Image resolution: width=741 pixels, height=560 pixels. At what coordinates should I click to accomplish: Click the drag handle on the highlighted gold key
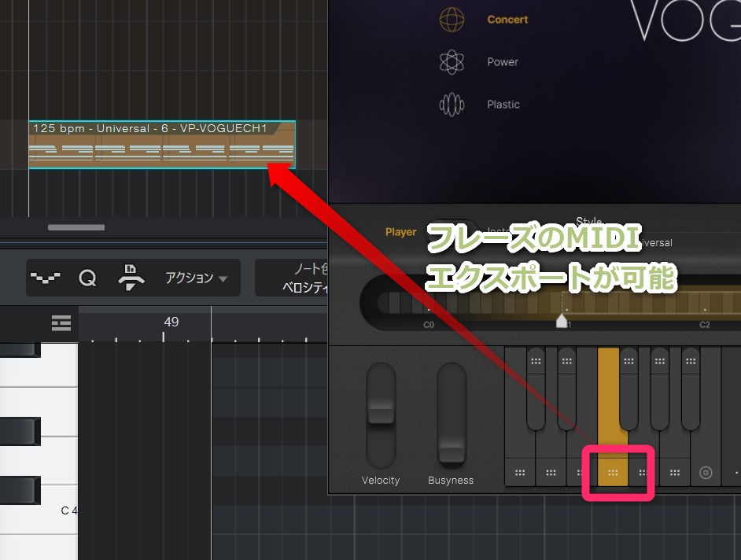pos(613,473)
